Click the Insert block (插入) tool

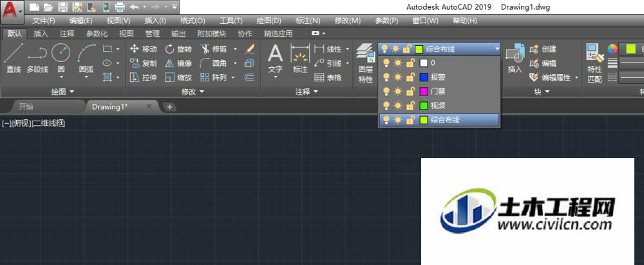(x=515, y=59)
